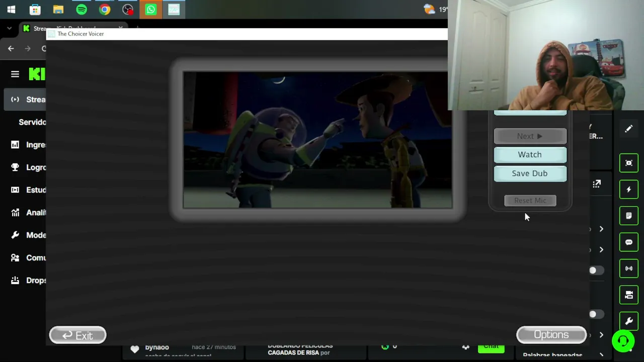Click the Reset Mic button

pyautogui.click(x=530, y=201)
